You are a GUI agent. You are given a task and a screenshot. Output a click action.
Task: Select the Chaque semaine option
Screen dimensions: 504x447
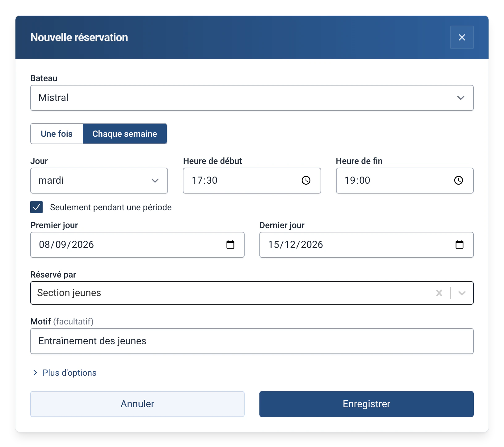pyautogui.click(x=125, y=134)
